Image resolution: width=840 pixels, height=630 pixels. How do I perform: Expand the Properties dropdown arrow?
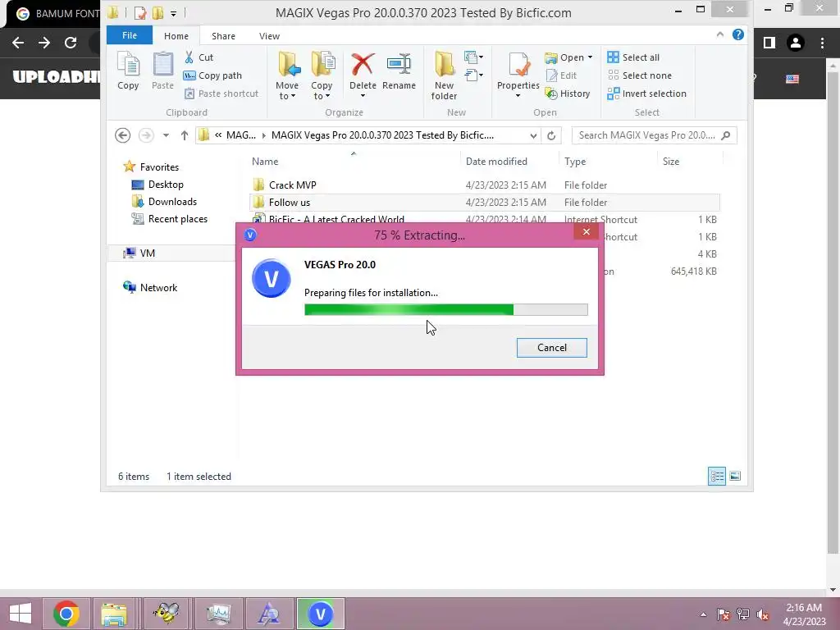(x=518, y=96)
